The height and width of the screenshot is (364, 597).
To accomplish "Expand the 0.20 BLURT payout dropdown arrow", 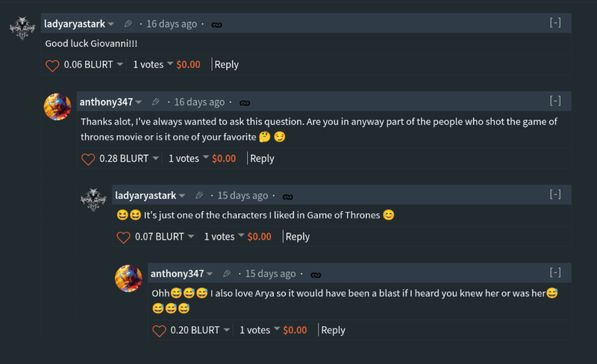I will 226,330.
